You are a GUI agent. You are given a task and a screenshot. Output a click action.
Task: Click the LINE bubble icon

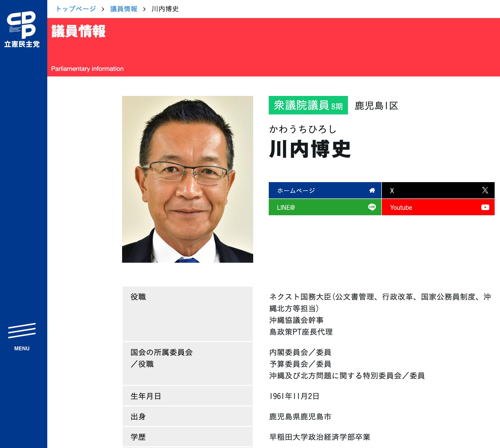372,207
